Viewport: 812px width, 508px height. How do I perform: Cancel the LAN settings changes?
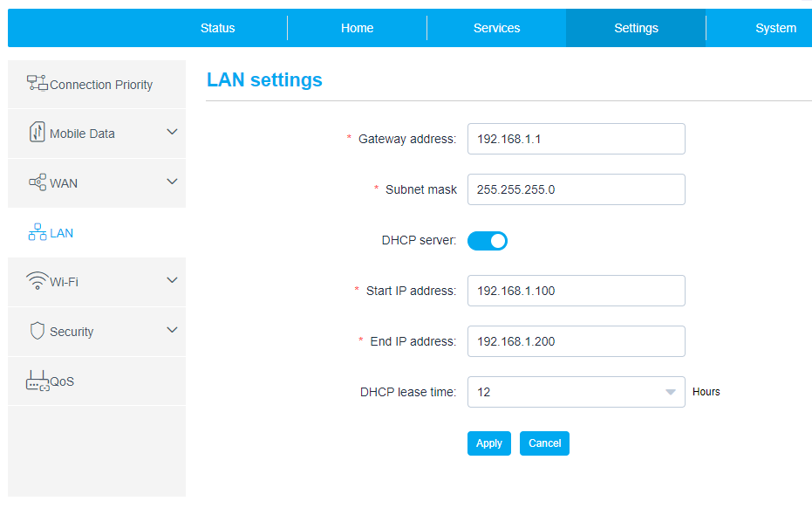tap(544, 443)
